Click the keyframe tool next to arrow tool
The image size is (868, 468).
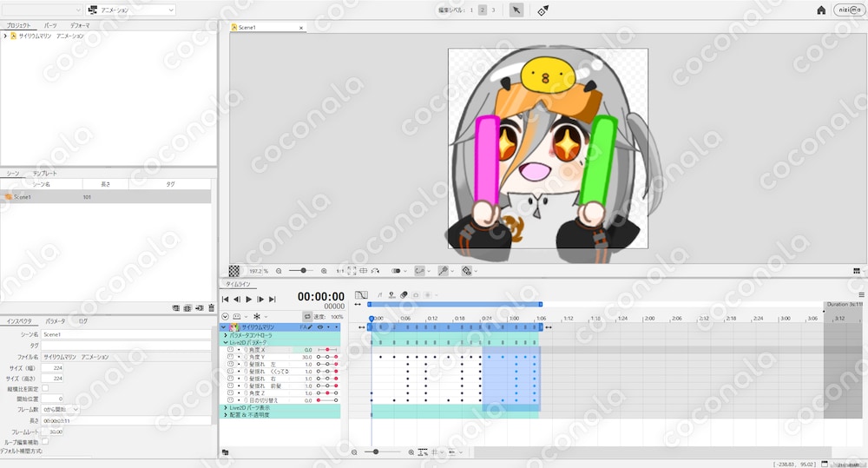[542, 10]
